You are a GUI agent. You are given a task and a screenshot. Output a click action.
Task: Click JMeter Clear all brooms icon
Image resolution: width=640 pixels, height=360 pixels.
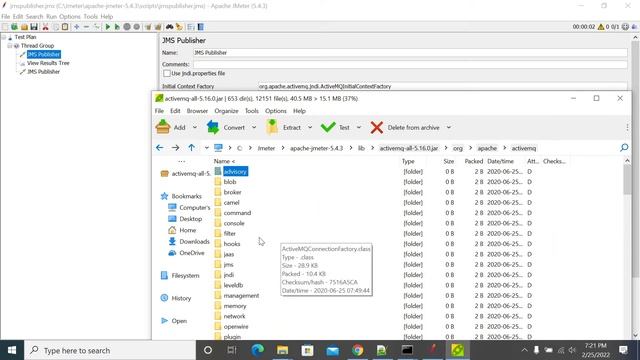click(158, 27)
